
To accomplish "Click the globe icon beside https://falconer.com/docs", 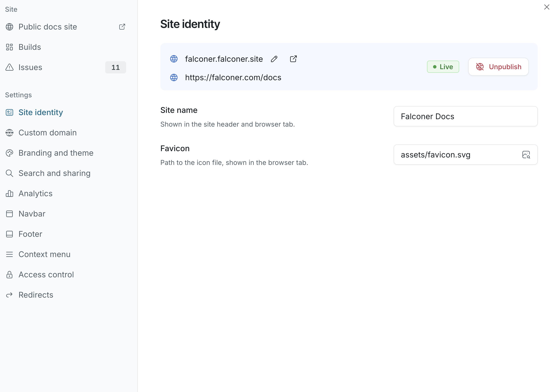I will click(x=174, y=77).
